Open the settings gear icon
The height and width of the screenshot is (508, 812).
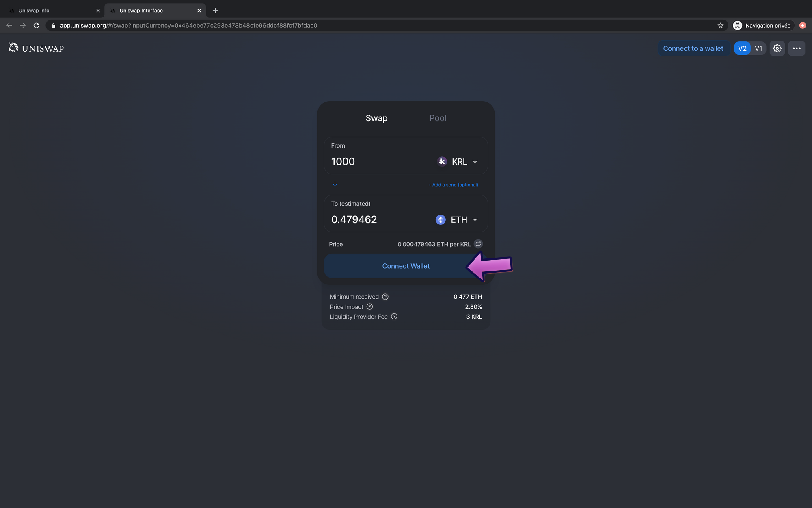click(x=777, y=48)
